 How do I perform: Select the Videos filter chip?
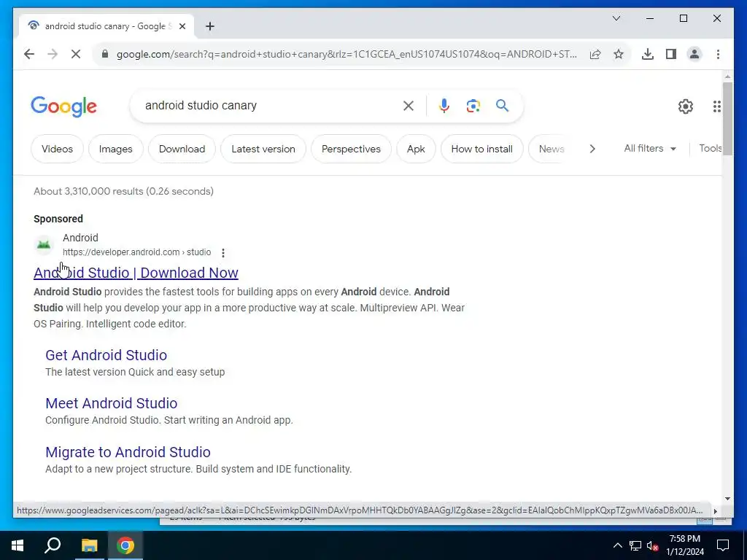(x=57, y=149)
